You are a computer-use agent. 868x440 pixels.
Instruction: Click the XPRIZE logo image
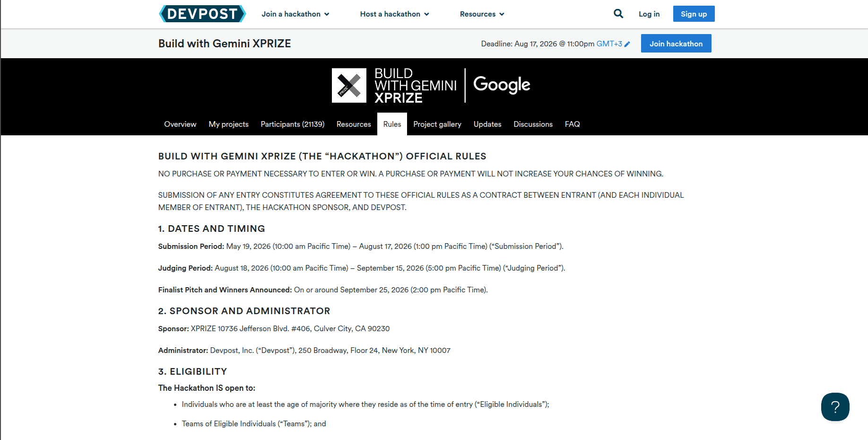349,85
